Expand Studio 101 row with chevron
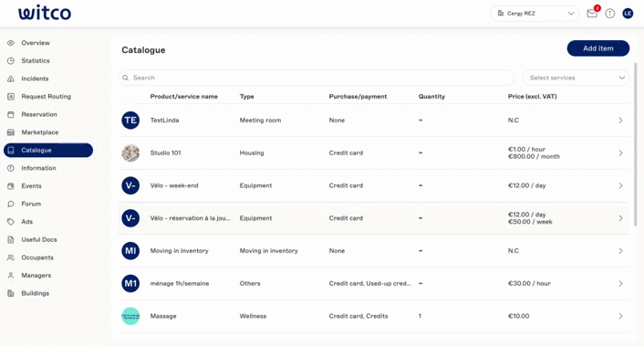The width and height of the screenshot is (644, 347). [x=620, y=152]
